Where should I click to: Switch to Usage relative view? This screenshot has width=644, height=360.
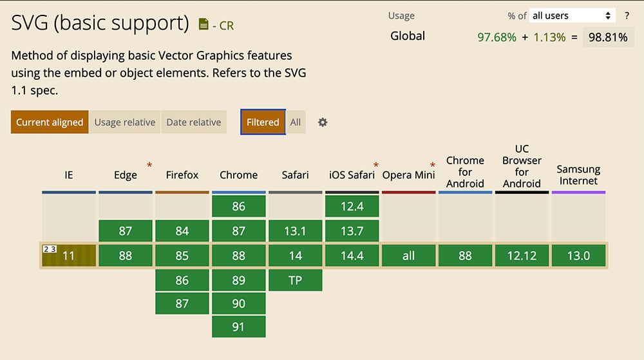[x=125, y=122]
